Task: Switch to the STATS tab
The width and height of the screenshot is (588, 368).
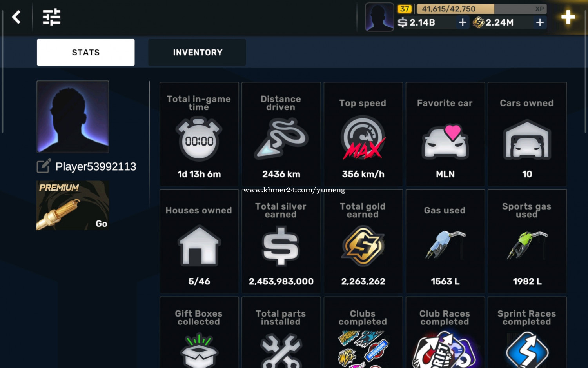Action: 86,52
